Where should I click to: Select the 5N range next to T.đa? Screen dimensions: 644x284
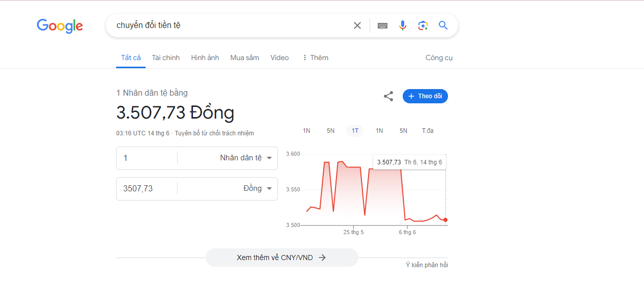[x=403, y=131]
